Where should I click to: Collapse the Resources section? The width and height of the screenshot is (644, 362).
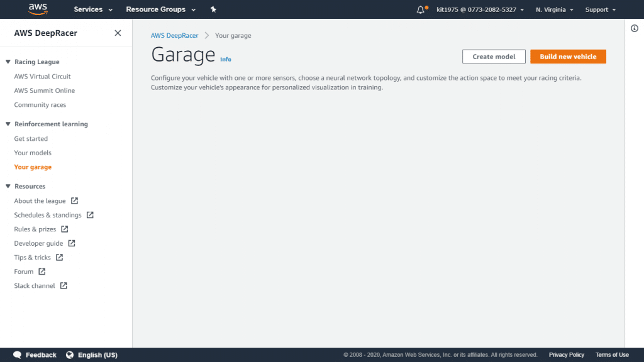8,186
